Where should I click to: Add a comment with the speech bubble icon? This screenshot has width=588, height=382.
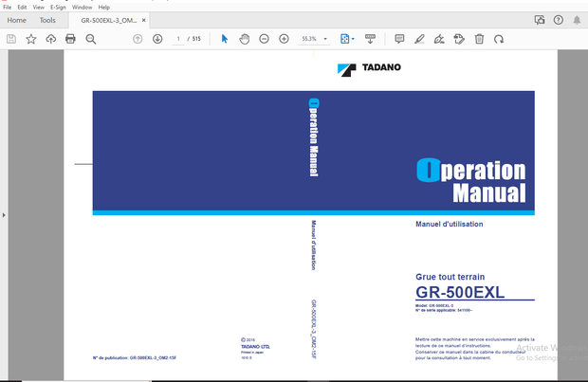(x=399, y=39)
